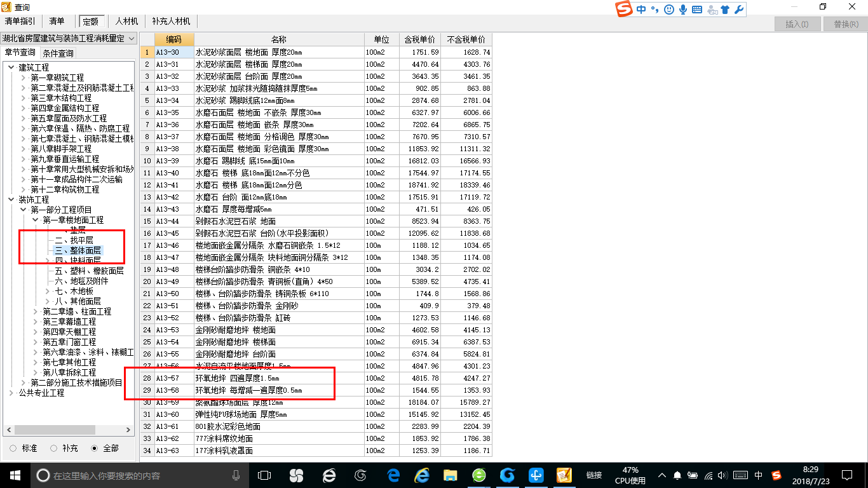868x488 pixels.
Task: Click the 编码 column header
Action: pos(174,39)
